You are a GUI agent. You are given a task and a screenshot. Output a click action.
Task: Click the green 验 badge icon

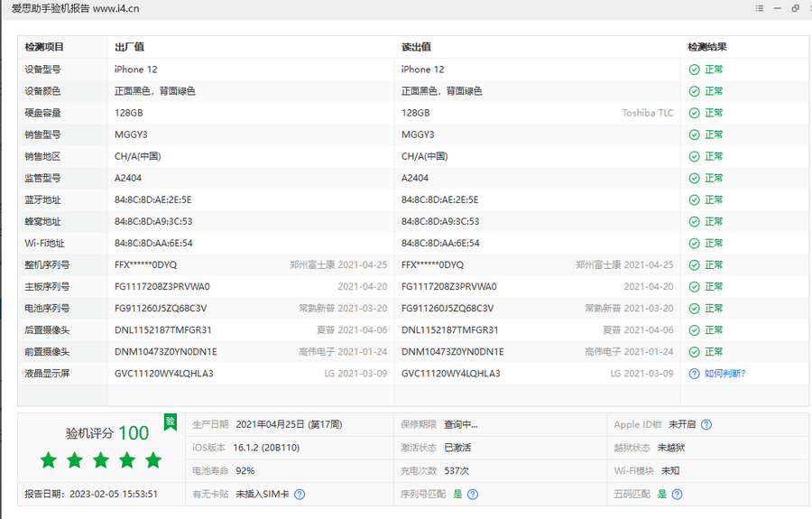click(x=171, y=422)
